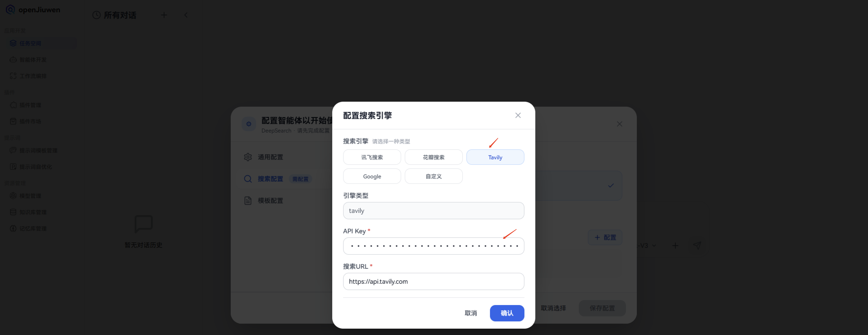The height and width of the screenshot is (335, 868).
Task: Open 模型管理 under 资源管理
Action: tap(13, 195)
